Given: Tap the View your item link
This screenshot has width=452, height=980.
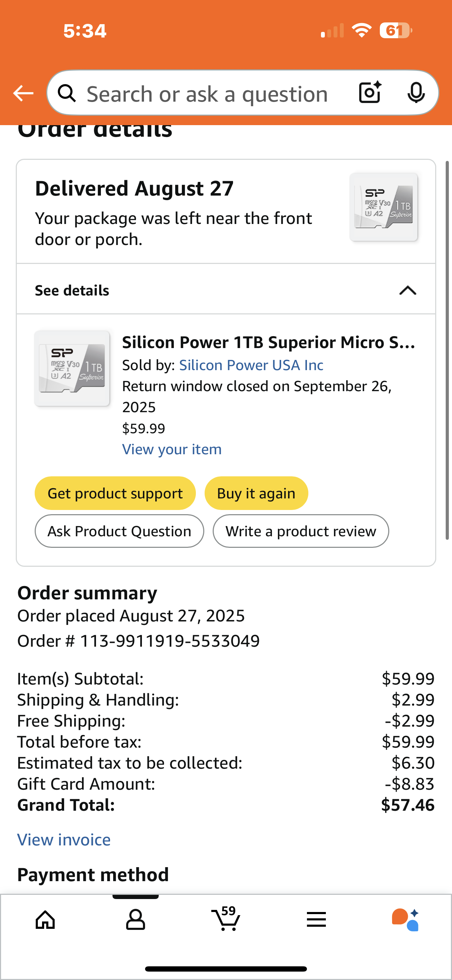Looking at the screenshot, I should click(x=172, y=449).
